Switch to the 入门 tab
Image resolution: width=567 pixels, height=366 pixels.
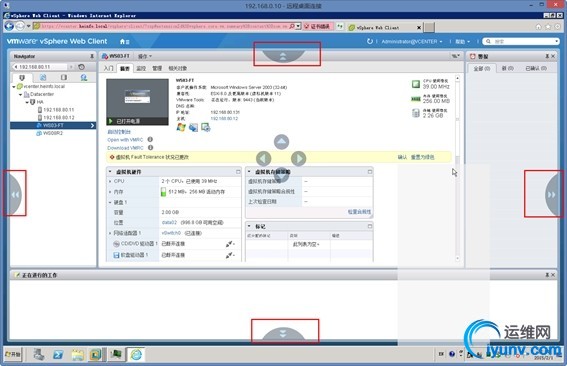[x=108, y=68]
